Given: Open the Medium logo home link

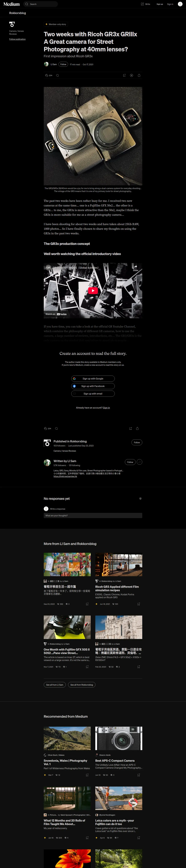Looking at the screenshot, I should pos(11,4).
